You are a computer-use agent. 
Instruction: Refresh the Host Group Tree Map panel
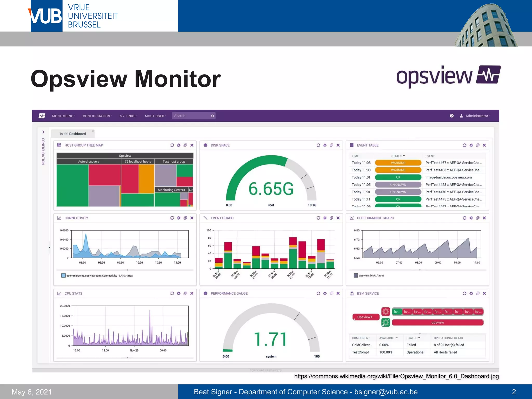[172, 145]
